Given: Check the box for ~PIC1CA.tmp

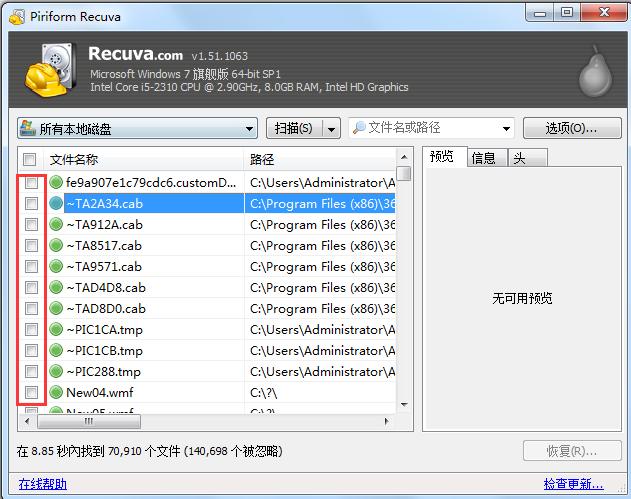Looking at the screenshot, I should tap(31, 330).
